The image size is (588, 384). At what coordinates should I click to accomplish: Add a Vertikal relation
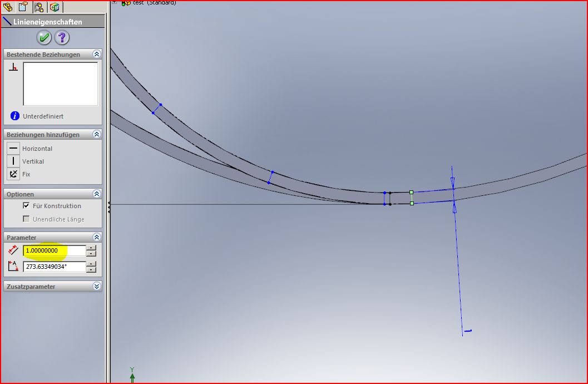pyautogui.click(x=13, y=161)
